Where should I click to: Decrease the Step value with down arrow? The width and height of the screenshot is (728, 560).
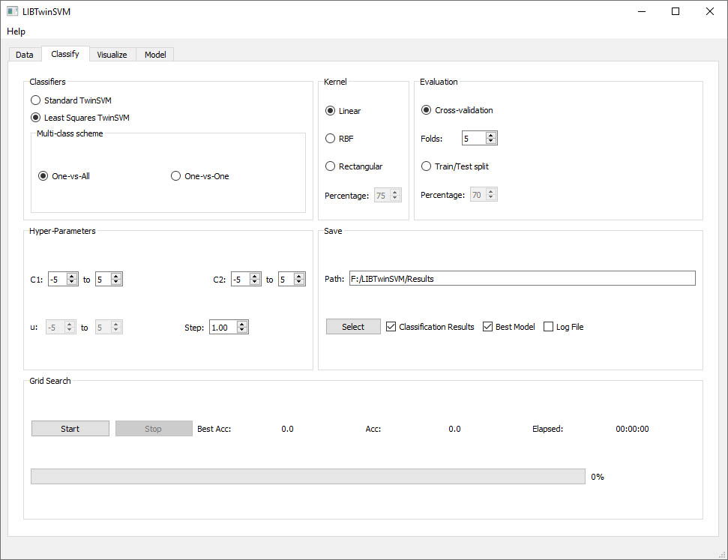[242, 330]
